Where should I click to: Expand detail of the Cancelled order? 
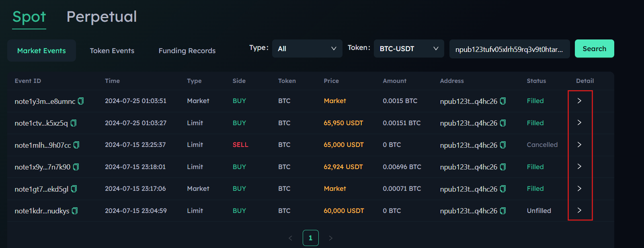pos(579,145)
